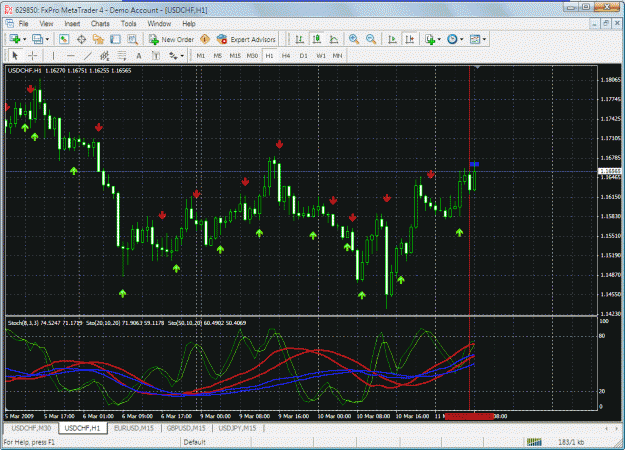The height and width of the screenshot is (450, 625).
Task: Click the 183/1 kb connection status
Action: click(571, 442)
